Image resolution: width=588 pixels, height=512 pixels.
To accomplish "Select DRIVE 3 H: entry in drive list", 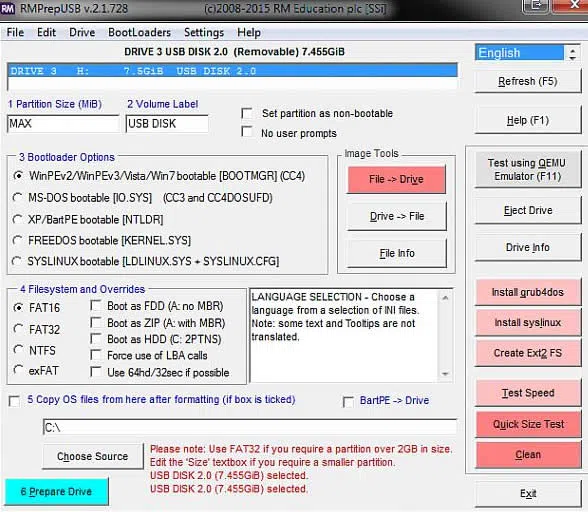I will tap(232, 71).
